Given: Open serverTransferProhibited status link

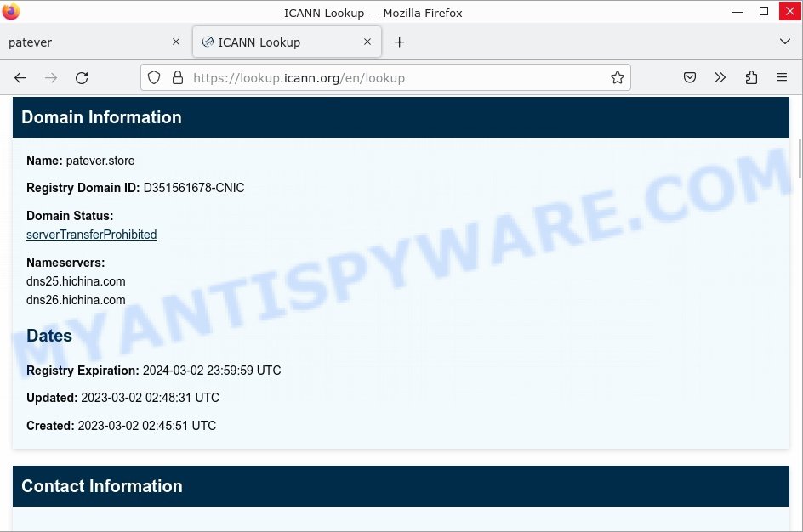Looking at the screenshot, I should coord(92,235).
